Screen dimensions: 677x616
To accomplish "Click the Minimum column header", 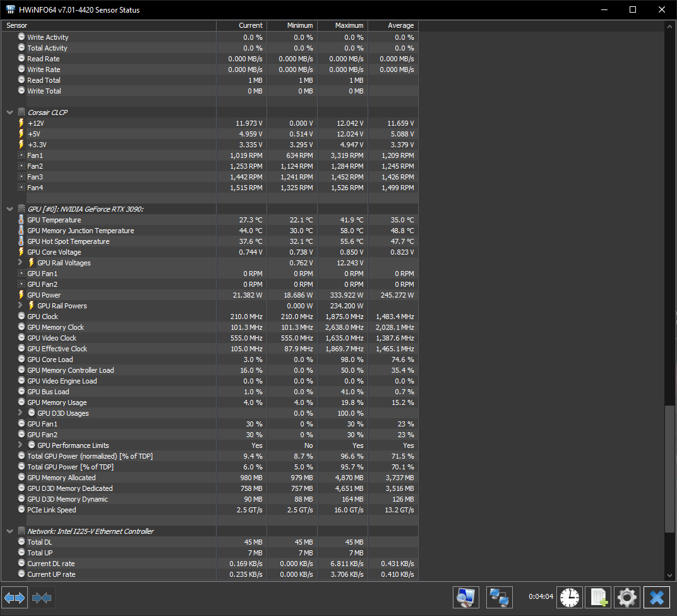I will coord(292,25).
